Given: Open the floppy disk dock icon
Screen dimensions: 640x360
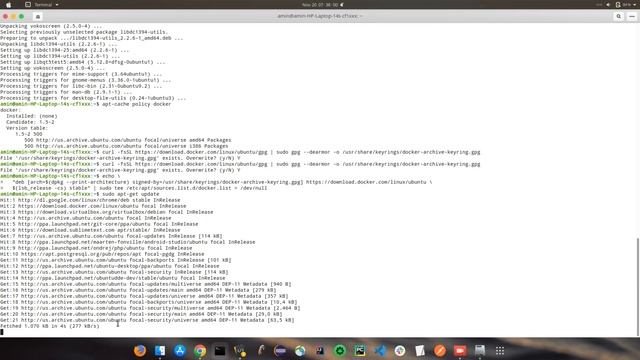Looking at the screenshot, I should click(x=480, y=351).
